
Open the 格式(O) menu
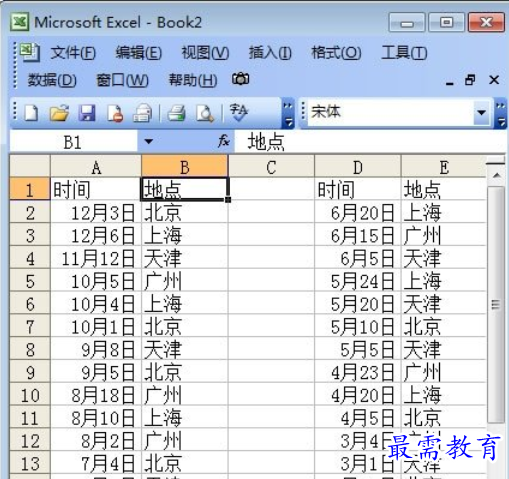coord(336,53)
